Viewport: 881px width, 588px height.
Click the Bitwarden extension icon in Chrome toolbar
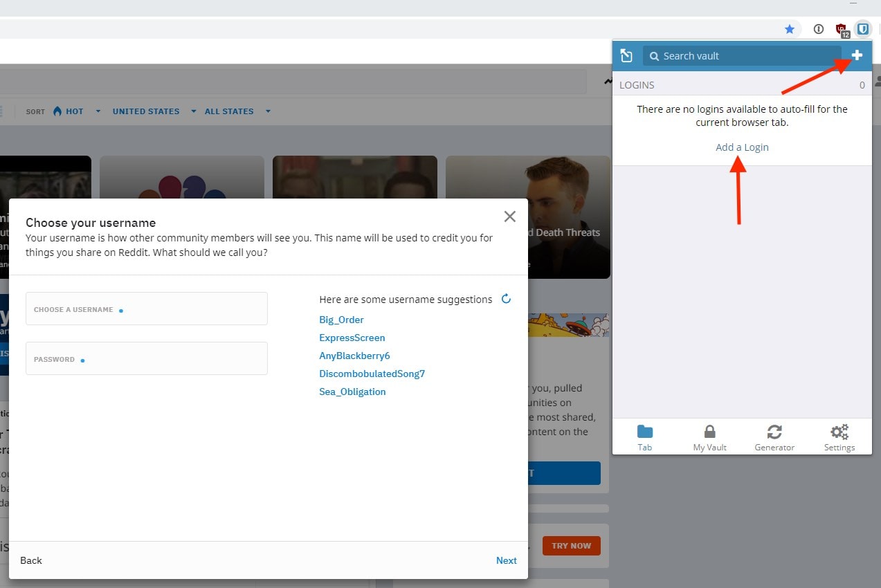click(x=862, y=29)
